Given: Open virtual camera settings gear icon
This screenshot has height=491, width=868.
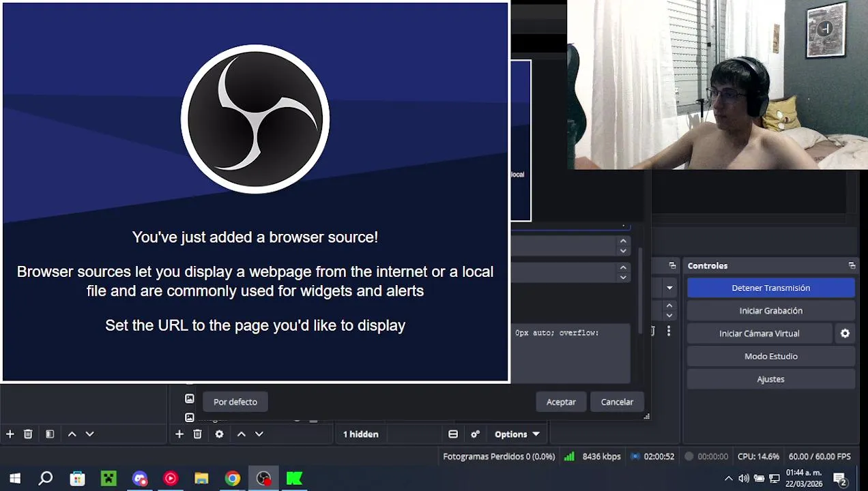Looking at the screenshot, I should [x=845, y=333].
